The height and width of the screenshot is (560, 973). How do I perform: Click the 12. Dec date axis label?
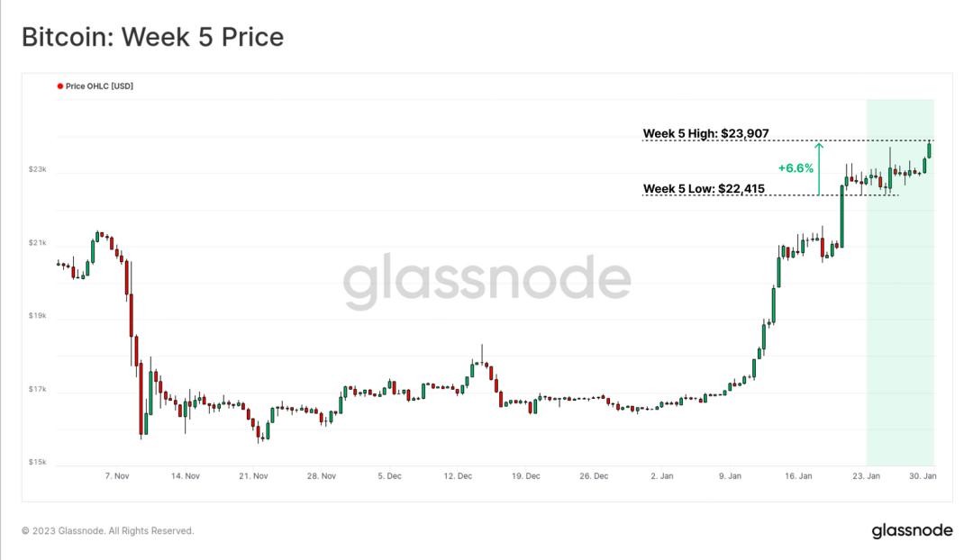[x=458, y=475]
